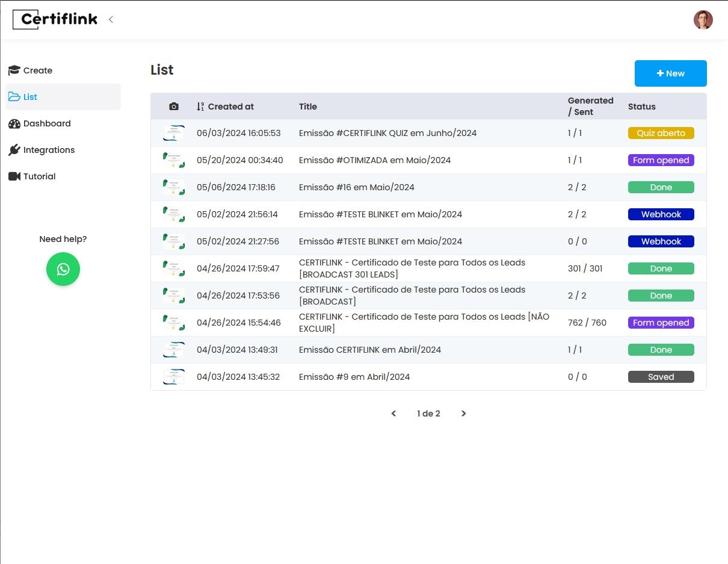728x564 pixels.
Task: Open thumbnail of CERTIFLINK QUIZ em Junho/2024
Action: tap(174, 133)
